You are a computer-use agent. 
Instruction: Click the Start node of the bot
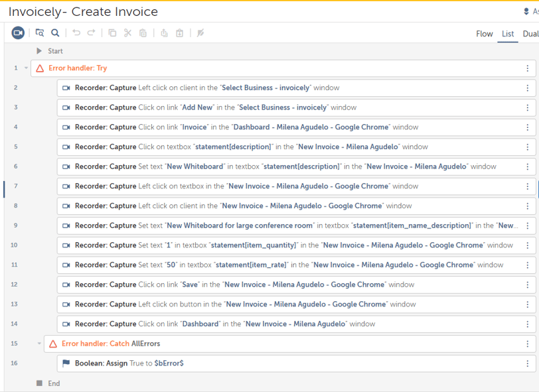click(50, 51)
